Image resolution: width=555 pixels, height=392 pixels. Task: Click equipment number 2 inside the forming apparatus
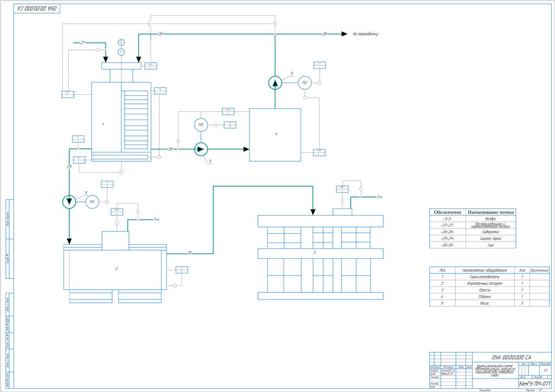coord(117,269)
